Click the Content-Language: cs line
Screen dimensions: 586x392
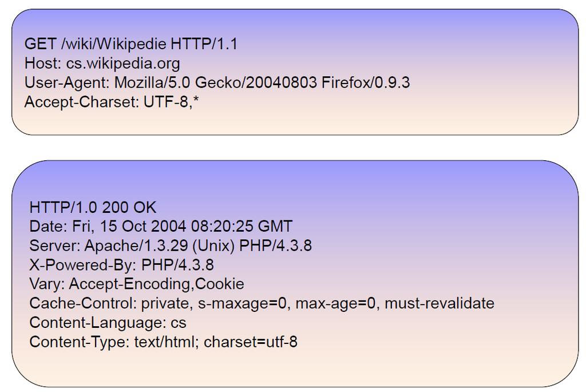[x=108, y=323]
